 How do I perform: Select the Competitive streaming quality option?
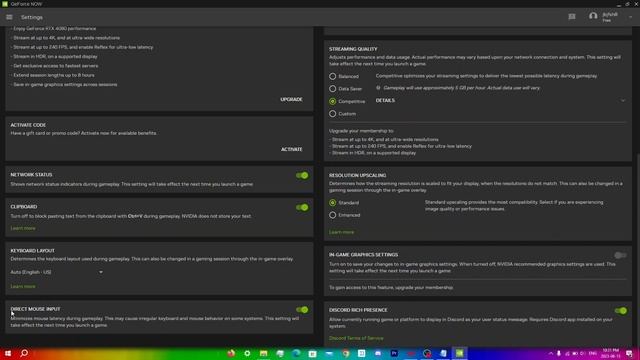point(333,101)
